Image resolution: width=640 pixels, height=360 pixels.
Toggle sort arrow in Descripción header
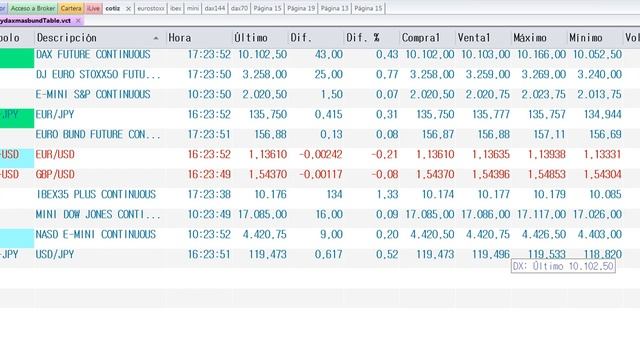(156, 38)
